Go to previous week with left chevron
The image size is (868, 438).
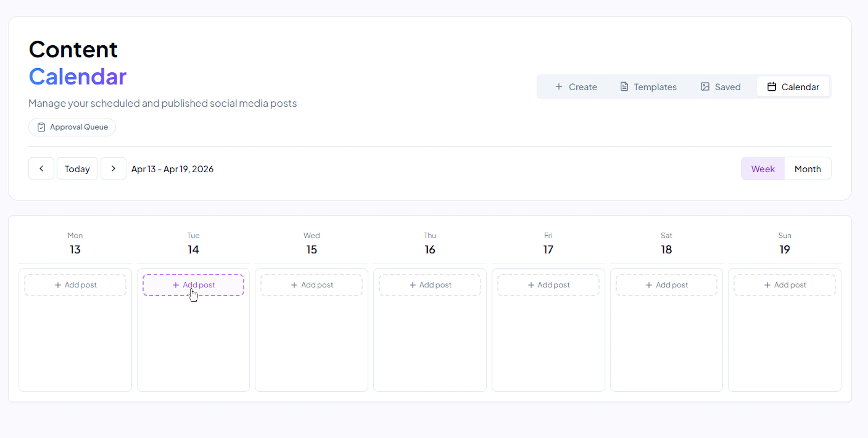click(41, 168)
